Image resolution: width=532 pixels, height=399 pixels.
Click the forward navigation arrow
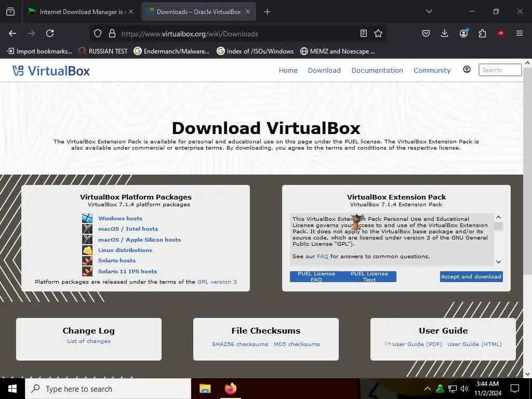[31, 33]
